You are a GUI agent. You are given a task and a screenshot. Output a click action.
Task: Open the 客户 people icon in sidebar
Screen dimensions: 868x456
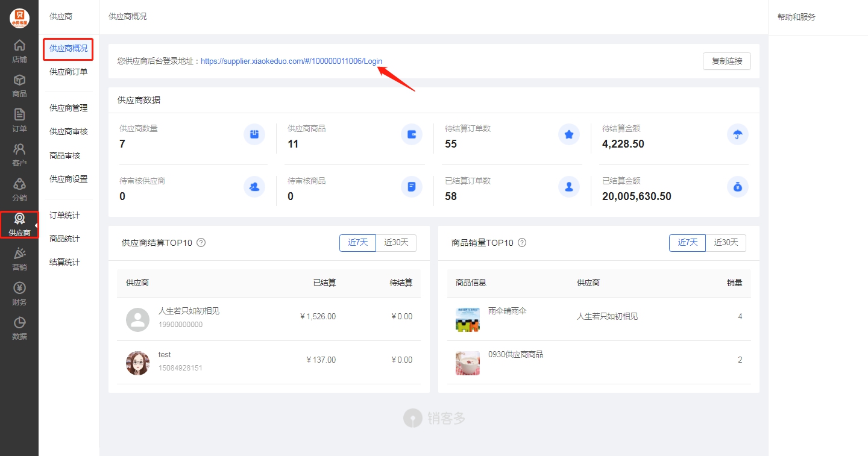click(19, 149)
